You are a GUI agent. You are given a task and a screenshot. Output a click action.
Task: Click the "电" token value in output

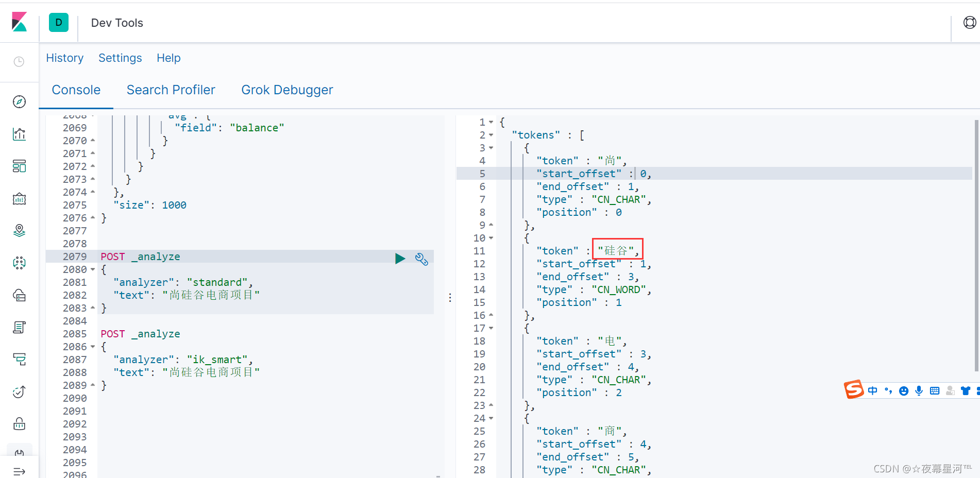(x=610, y=341)
